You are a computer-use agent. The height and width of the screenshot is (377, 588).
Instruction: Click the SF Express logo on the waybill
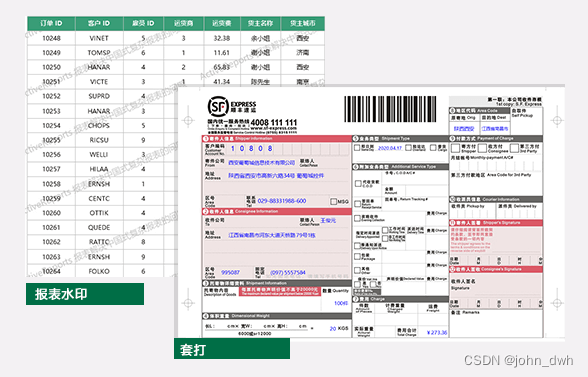click(232, 107)
